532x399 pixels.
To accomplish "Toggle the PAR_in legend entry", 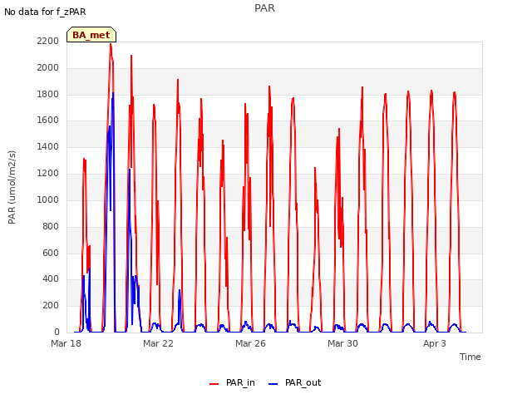I will coord(232,382).
